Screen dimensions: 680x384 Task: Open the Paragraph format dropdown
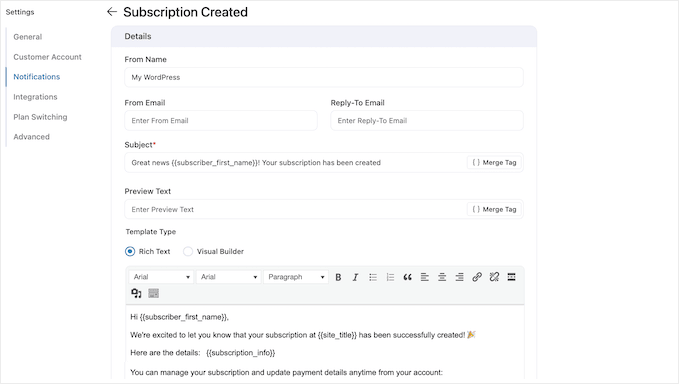[296, 277]
